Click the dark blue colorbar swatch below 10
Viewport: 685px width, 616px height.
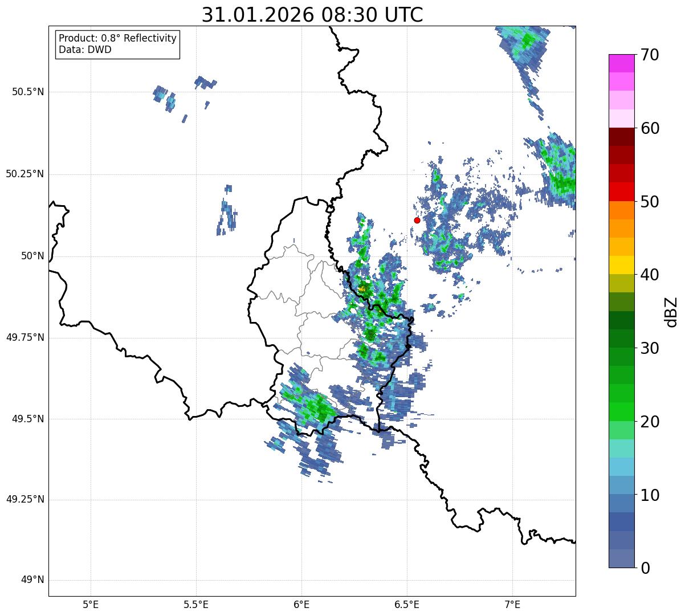tap(622, 522)
